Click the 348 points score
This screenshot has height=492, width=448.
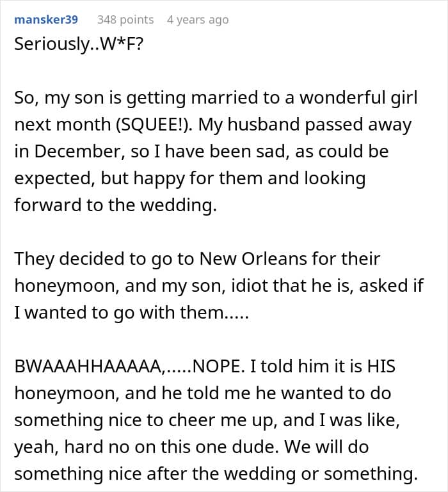tap(125, 19)
